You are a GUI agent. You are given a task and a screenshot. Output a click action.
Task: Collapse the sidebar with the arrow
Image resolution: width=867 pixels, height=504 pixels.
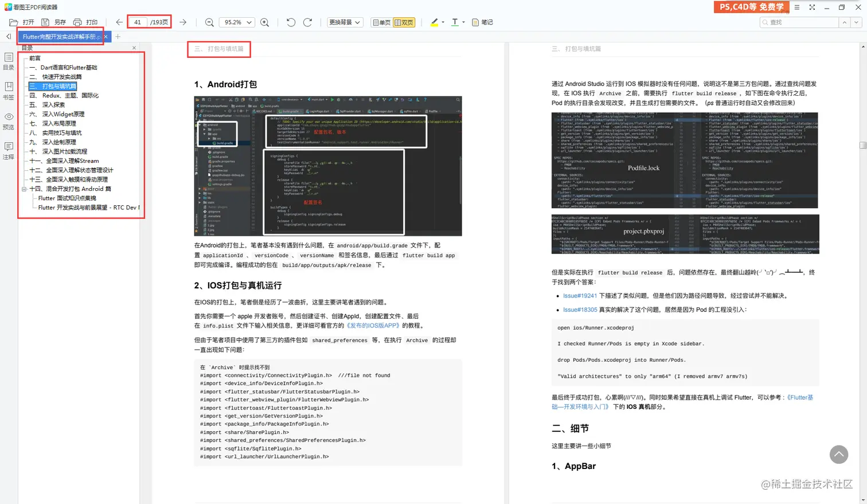8,37
